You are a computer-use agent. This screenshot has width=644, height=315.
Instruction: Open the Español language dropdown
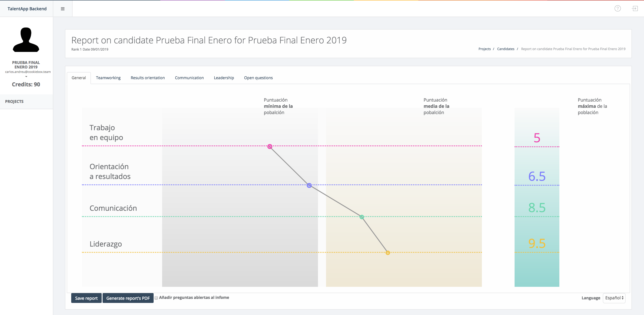(614, 298)
